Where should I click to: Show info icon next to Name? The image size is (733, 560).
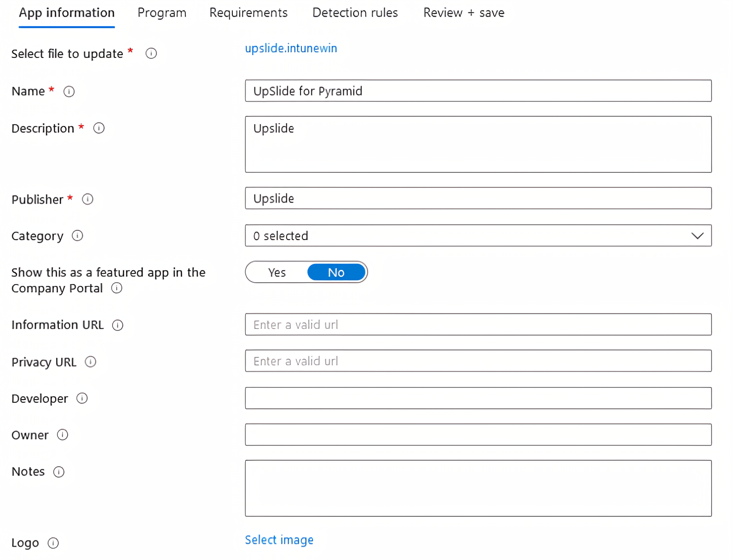(x=69, y=91)
